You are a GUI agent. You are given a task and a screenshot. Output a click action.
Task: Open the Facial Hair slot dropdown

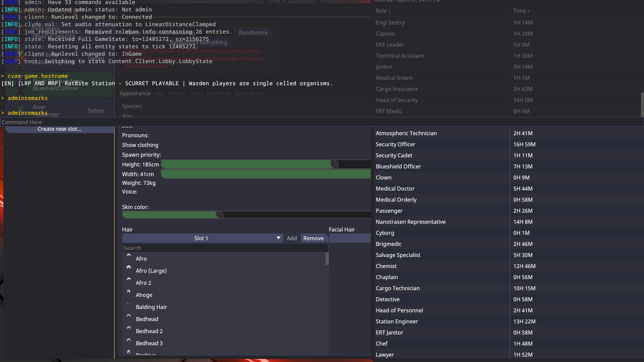(x=350, y=238)
